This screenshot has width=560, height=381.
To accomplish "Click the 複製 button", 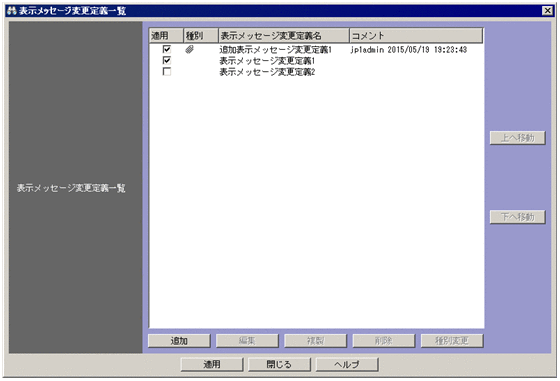I will tap(315, 341).
